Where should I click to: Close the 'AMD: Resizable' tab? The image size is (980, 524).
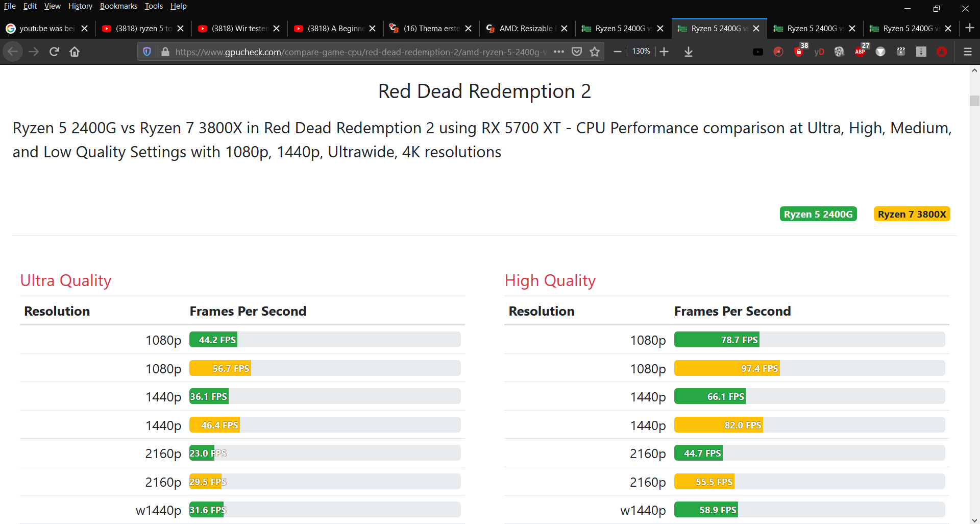click(x=565, y=29)
